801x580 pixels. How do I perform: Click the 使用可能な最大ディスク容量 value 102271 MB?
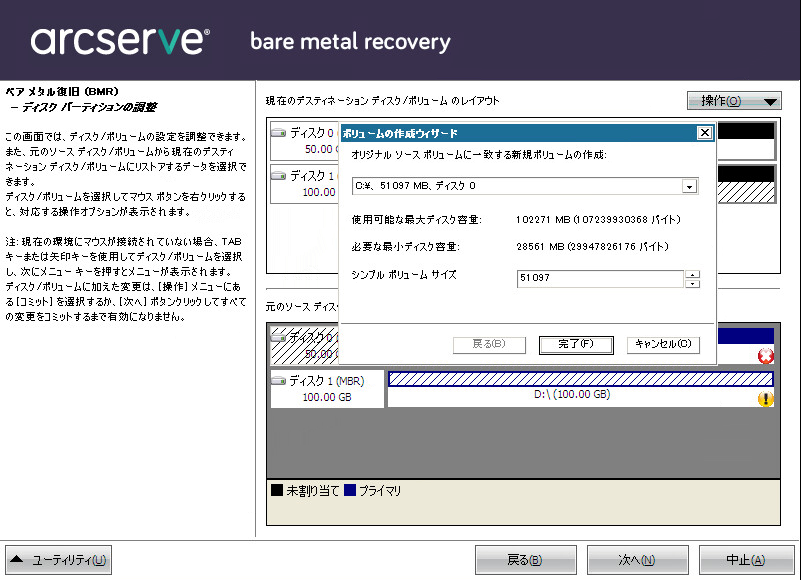point(598,220)
